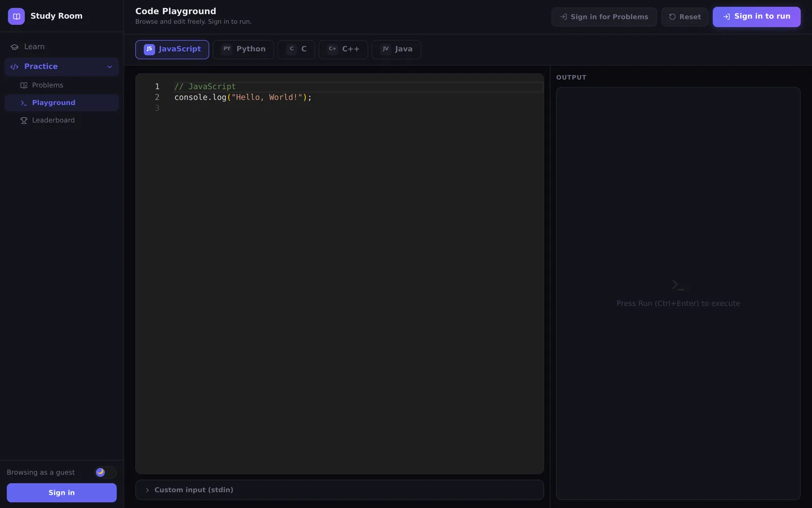Click the JS badge icon on JavaScript tab
The height and width of the screenshot is (508, 812).
[149, 49]
